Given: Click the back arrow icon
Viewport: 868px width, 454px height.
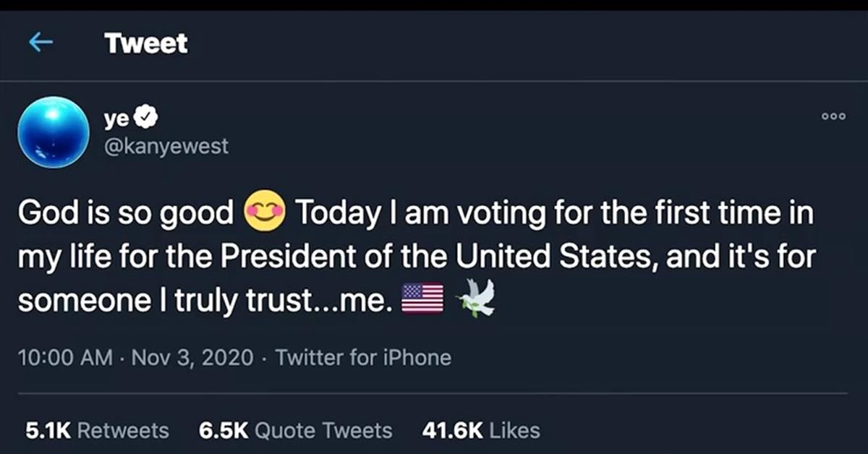Looking at the screenshot, I should (x=41, y=43).
